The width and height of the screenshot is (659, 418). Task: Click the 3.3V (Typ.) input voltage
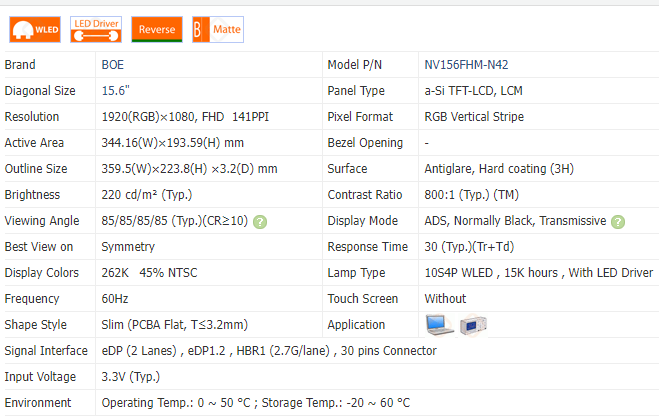click(131, 377)
